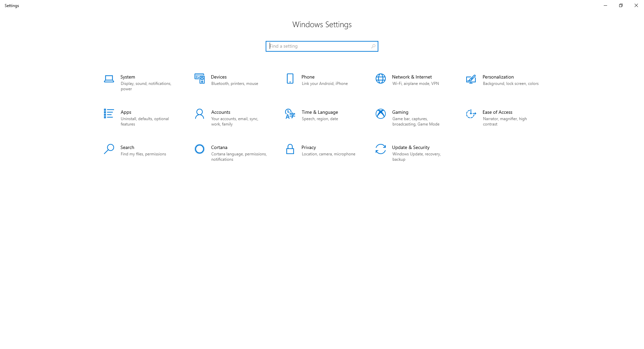Image resolution: width=644 pixels, height=349 pixels.
Task: Click 'Your accounts, email, sync' description
Action: (235, 121)
